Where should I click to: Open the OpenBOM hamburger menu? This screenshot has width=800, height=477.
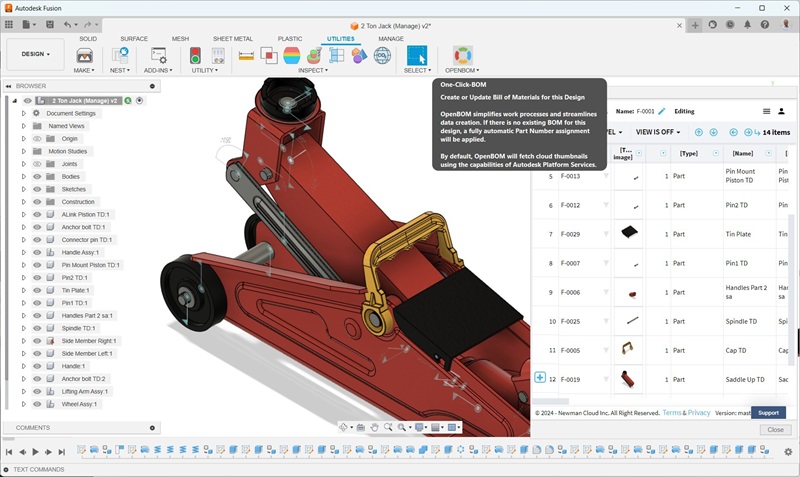click(x=766, y=111)
